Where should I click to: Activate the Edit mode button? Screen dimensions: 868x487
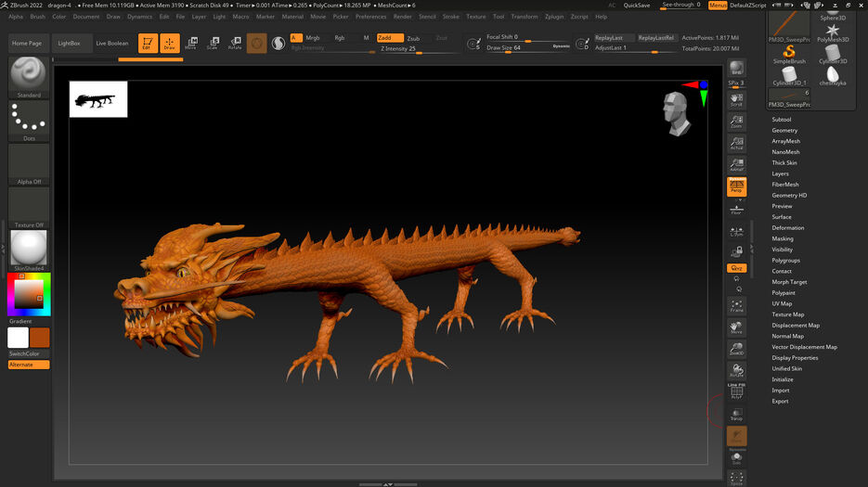pos(148,43)
